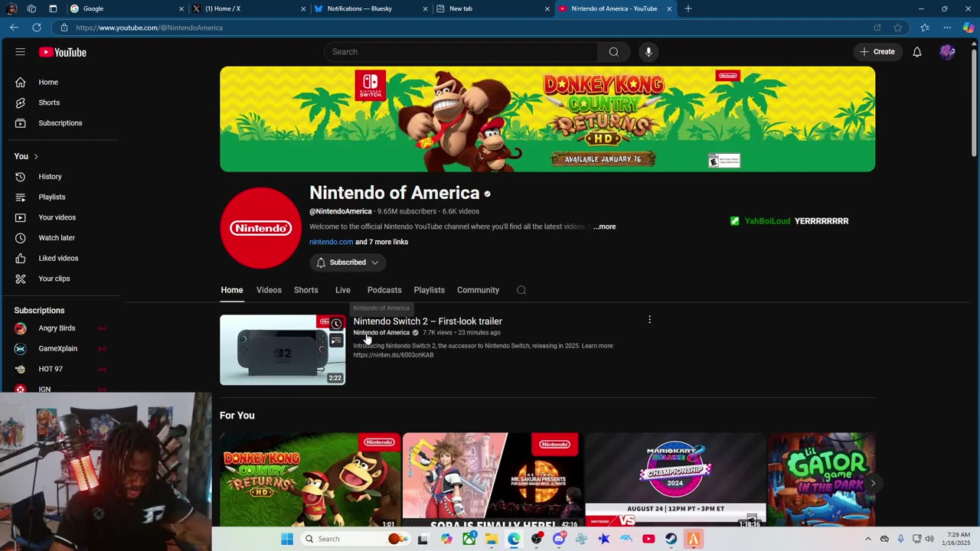
Task: Search within the channel via magnifier icon
Action: click(x=521, y=290)
